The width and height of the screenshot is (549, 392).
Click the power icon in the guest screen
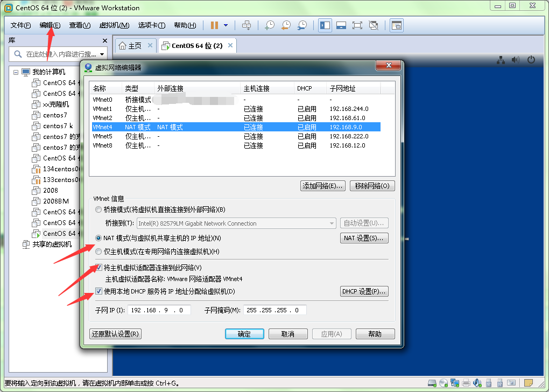point(531,60)
